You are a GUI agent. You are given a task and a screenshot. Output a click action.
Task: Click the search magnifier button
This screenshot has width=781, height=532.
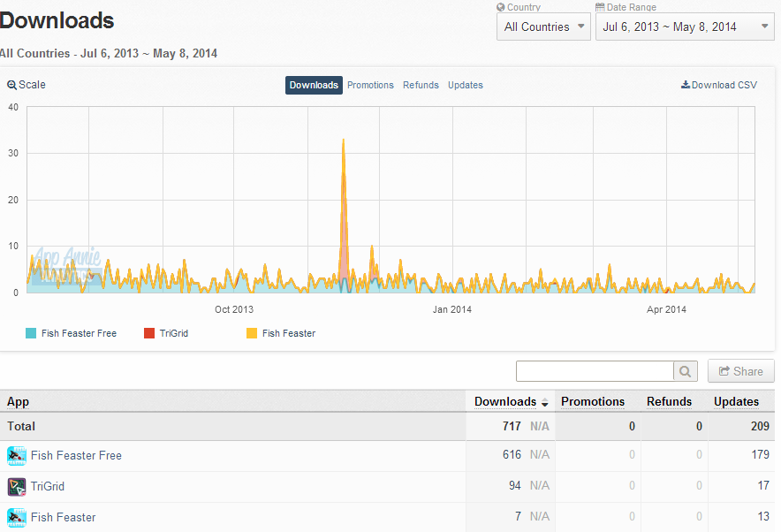[x=686, y=371]
